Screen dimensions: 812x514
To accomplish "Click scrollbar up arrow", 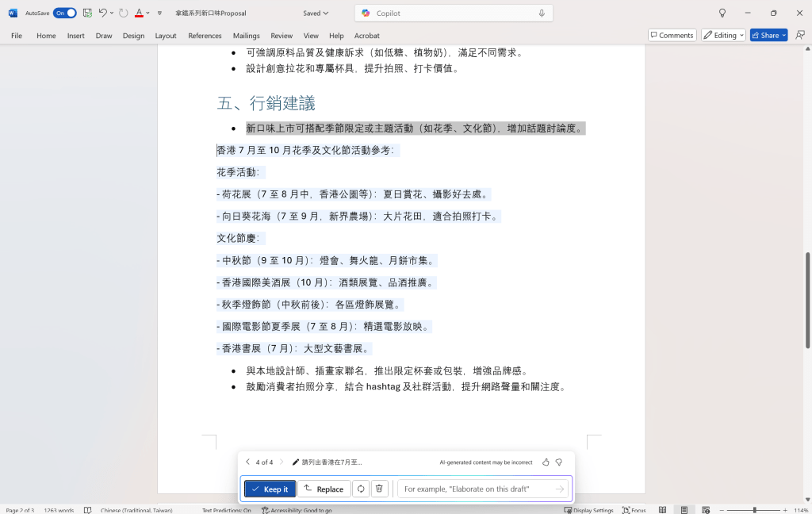I will [807, 48].
